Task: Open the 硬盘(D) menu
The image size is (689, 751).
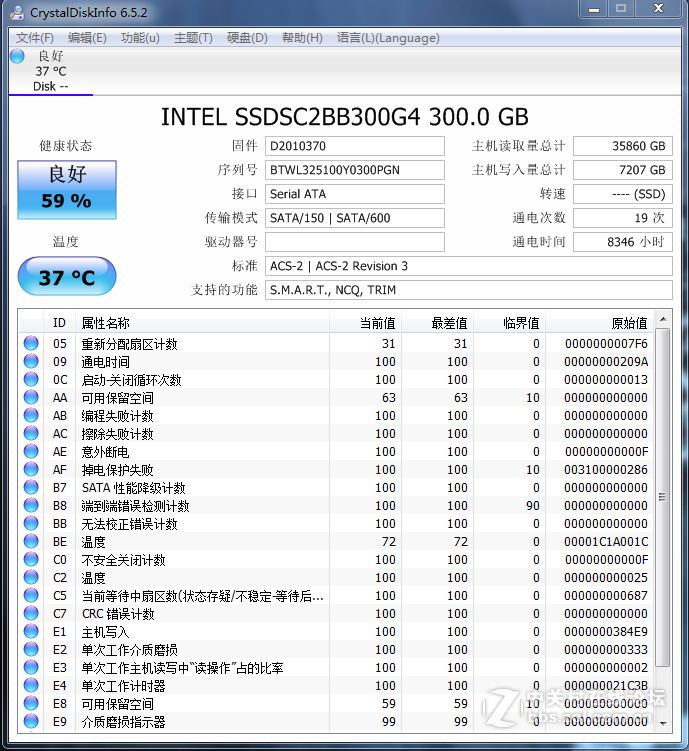Action: [247, 38]
